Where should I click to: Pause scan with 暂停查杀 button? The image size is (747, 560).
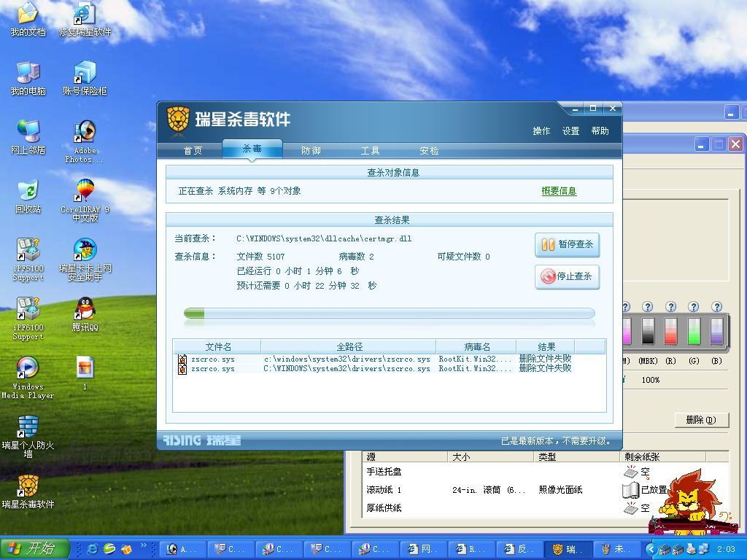tap(567, 245)
